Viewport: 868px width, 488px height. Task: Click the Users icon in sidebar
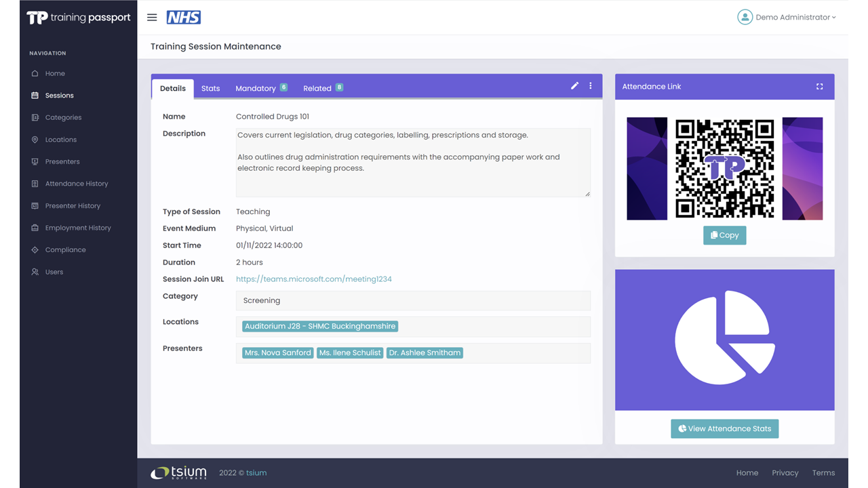coord(35,272)
